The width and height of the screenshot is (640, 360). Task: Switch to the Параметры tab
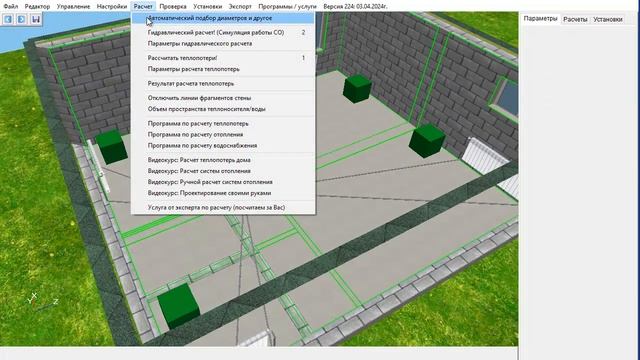pyautogui.click(x=540, y=19)
